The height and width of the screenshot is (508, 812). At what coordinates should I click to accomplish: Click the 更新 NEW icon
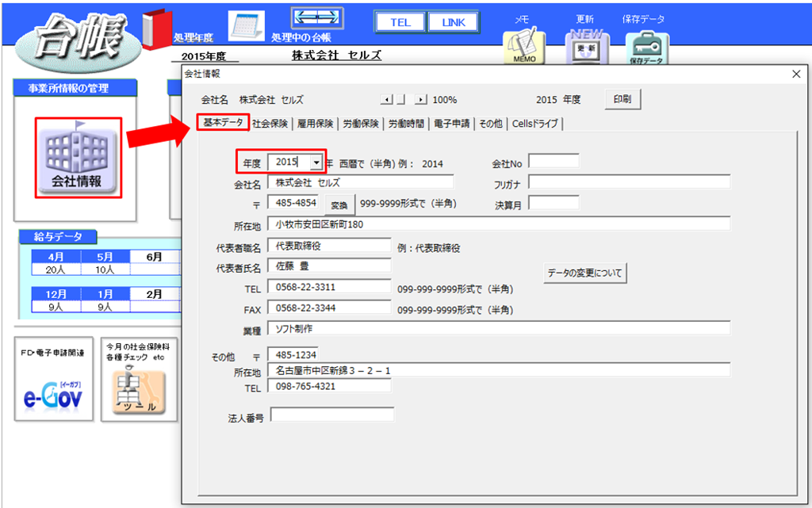click(587, 47)
